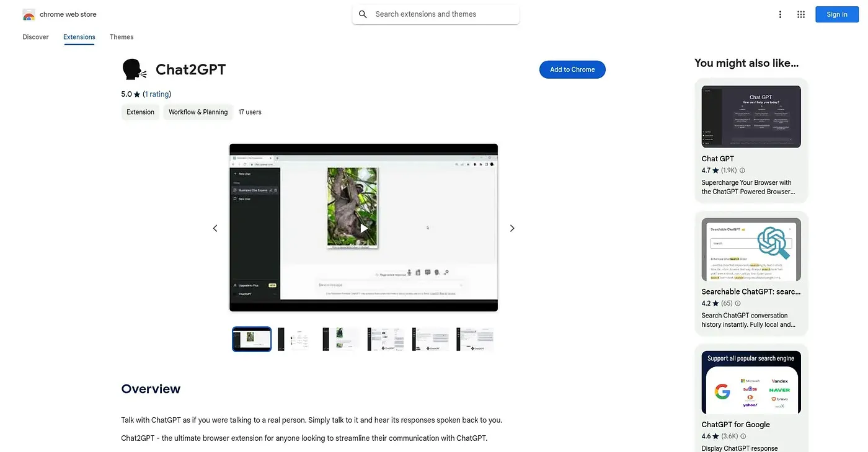The height and width of the screenshot is (452, 868).
Task: Open the Discover tab
Action: (35, 37)
